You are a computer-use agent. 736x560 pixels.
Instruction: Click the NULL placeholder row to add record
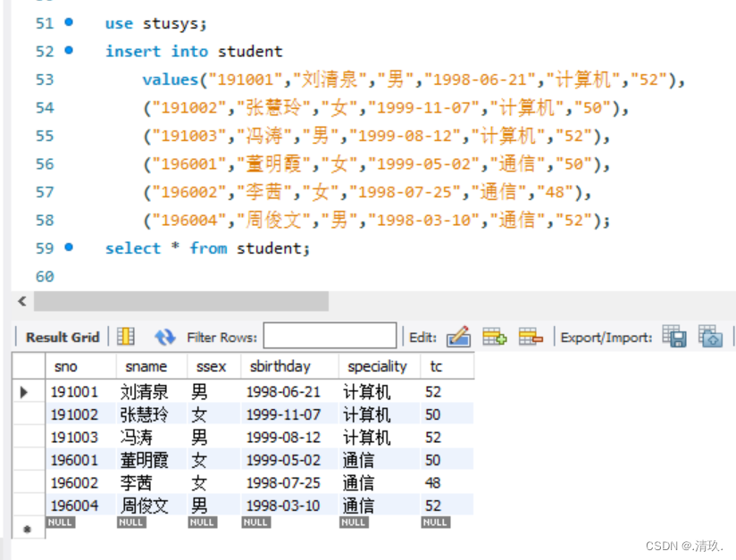click(x=60, y=522)
